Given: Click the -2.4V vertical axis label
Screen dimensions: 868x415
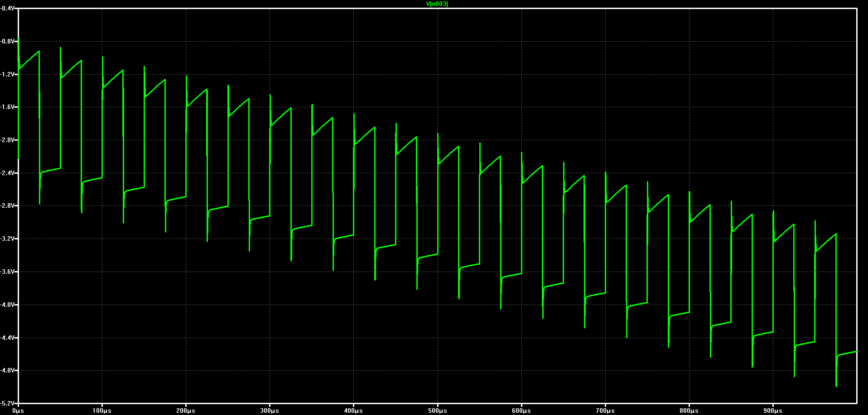Looking at the screenshot, I should (x=8, y=173).
